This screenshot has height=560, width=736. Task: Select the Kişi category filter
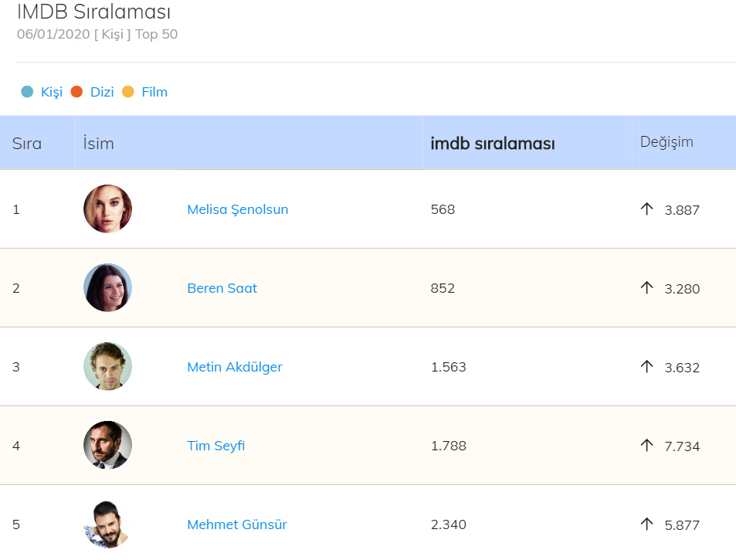51,92
